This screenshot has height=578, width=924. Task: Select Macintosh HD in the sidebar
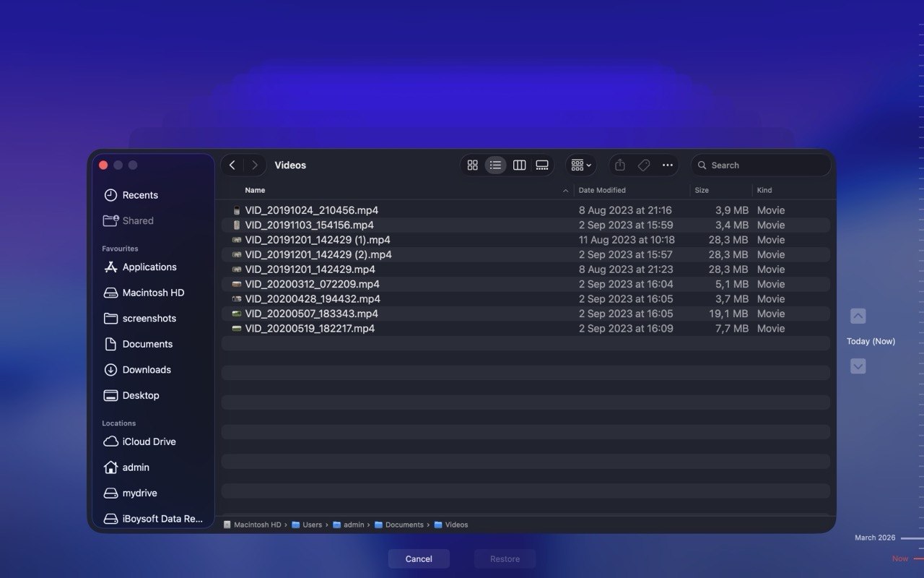(x=153, y=293)
